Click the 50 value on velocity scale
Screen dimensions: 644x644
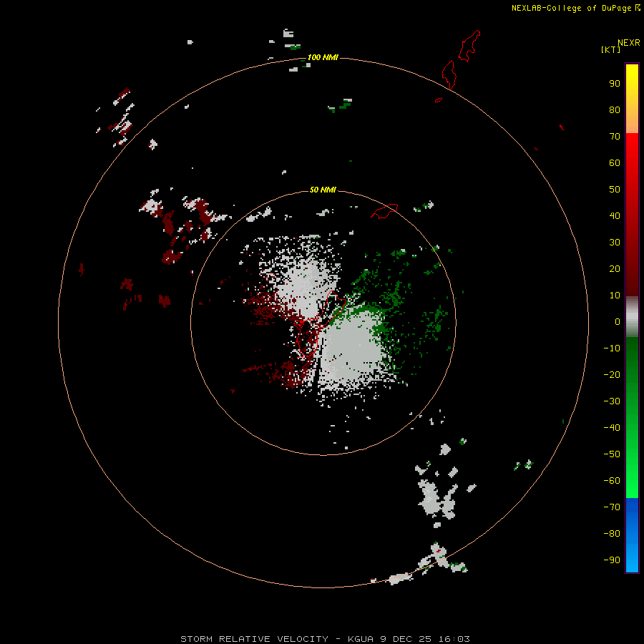[x=615, y=190]
